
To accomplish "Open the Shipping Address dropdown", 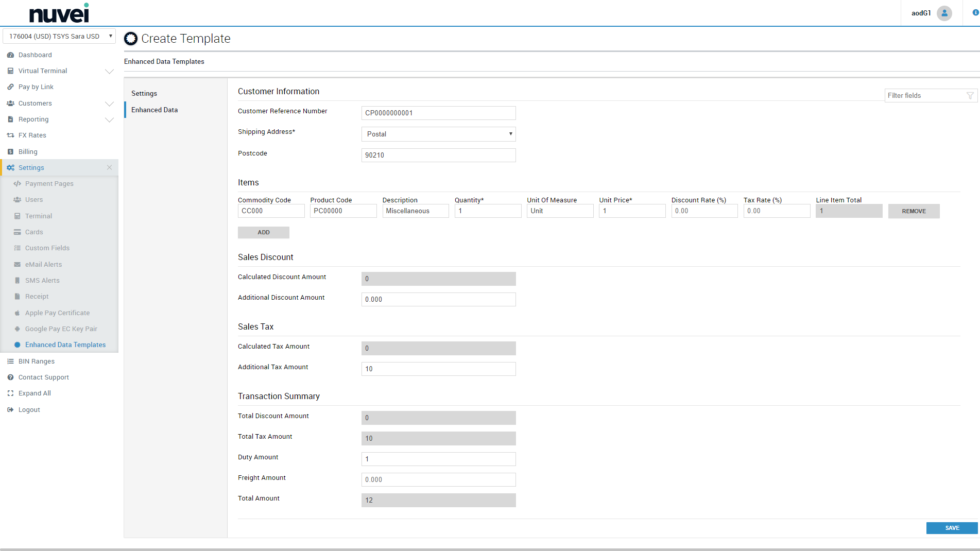I will tap(438, 134).
